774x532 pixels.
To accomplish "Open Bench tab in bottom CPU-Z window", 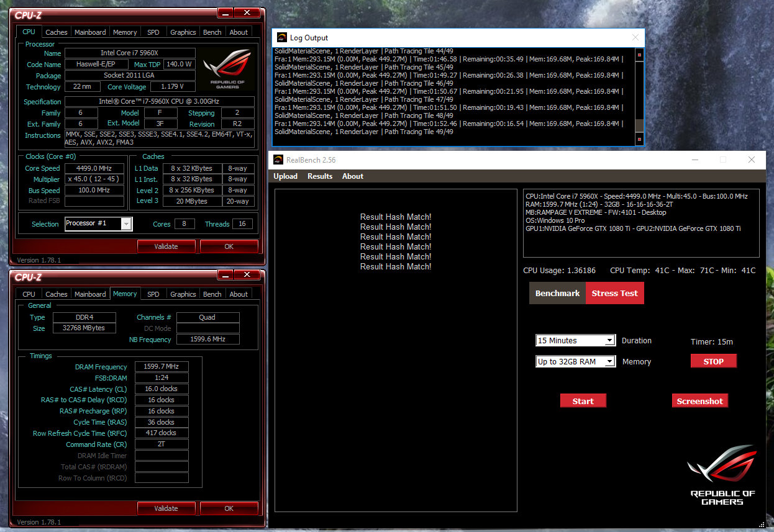I will pos(212,294).
